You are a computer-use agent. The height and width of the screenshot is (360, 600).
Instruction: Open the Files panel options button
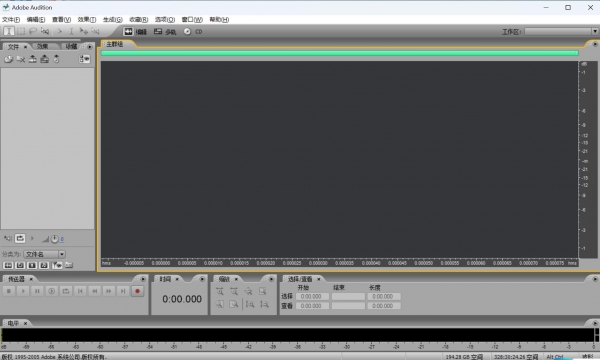(84, 59)
